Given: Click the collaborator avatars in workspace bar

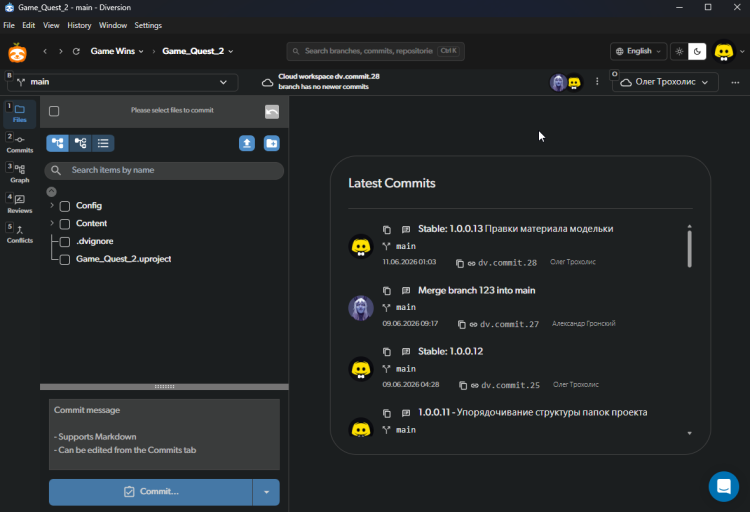Looking at the screenshot, I should (566, 82).
